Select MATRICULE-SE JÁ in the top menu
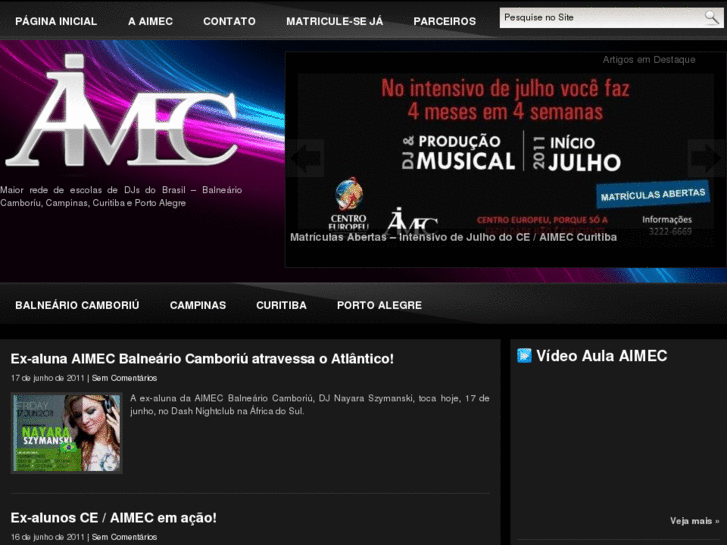 tap(334, 21)
